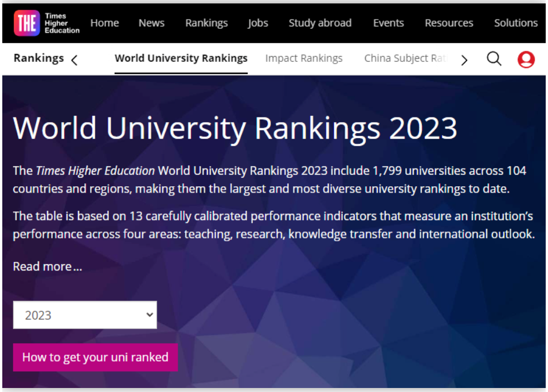Image resolution: width=548 pixels, height=392 pixels.
Task: Select Rankings in the top black navigation bar
Action: [206, 23]
